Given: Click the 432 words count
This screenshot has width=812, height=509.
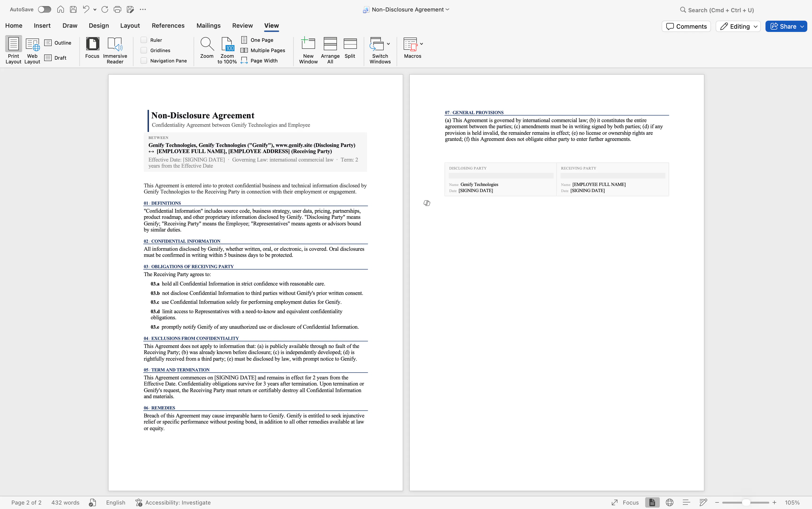Looking at the screenshot, I should click(65, 503).
